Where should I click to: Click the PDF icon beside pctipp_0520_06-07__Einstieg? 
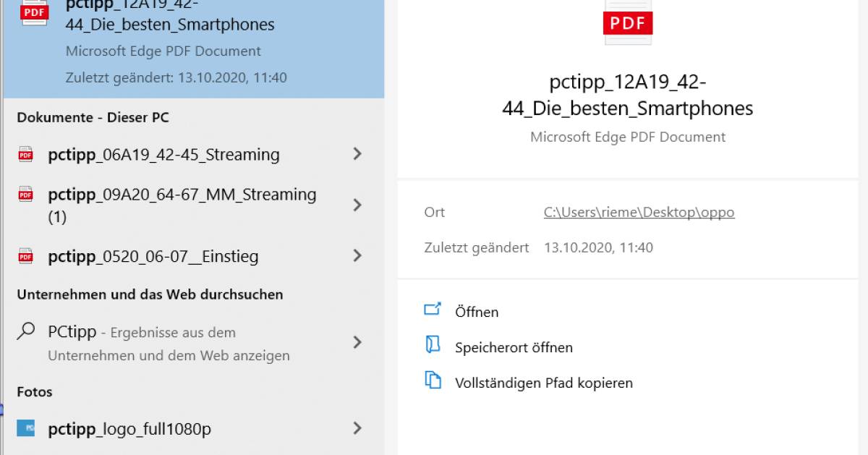pyautogui.click(x=26, y=256)
